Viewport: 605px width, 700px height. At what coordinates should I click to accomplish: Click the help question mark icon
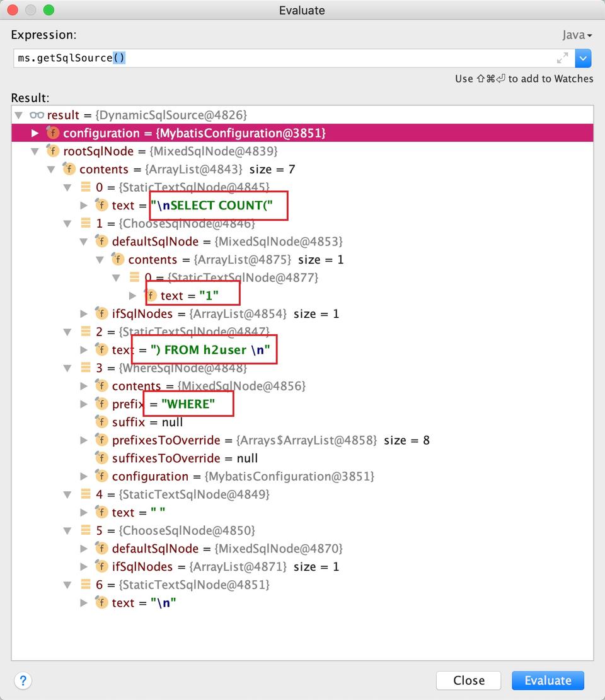[x=23, y=680]
